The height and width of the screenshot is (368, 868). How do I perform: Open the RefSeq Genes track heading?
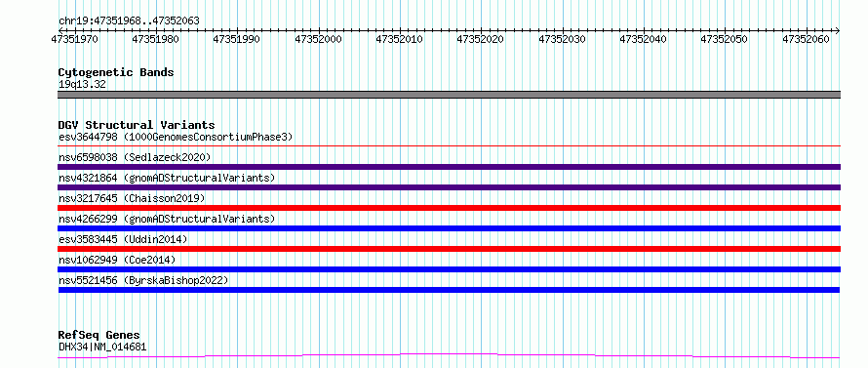point(99,336)
